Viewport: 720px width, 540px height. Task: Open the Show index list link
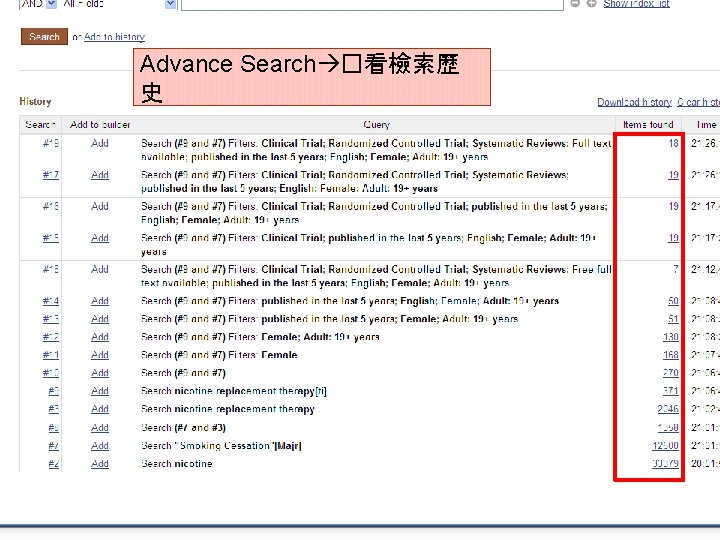click(636, 4)
